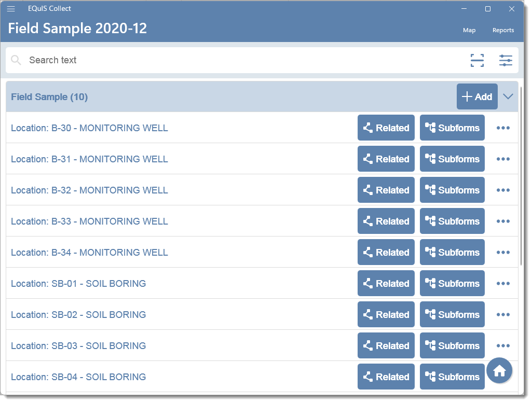Open the hamburger menu
The height and width of the screenshot is (403, 532).
click(x=11, y=9)
